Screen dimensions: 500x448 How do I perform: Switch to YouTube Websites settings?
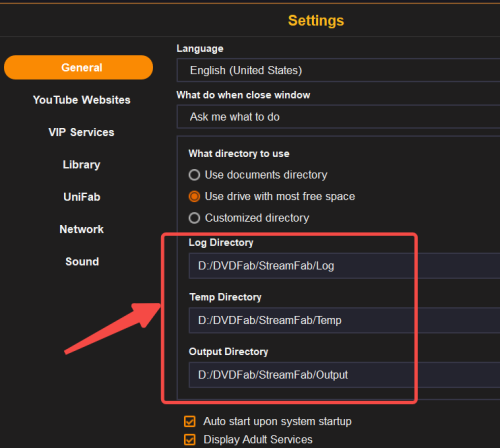[x=82, y=100]
